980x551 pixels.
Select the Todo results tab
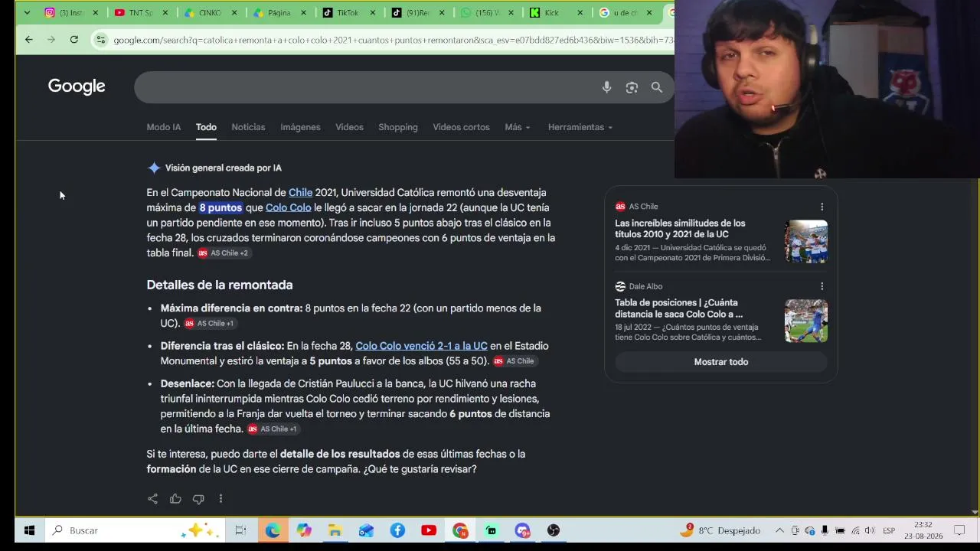click(x=206, y=127)
